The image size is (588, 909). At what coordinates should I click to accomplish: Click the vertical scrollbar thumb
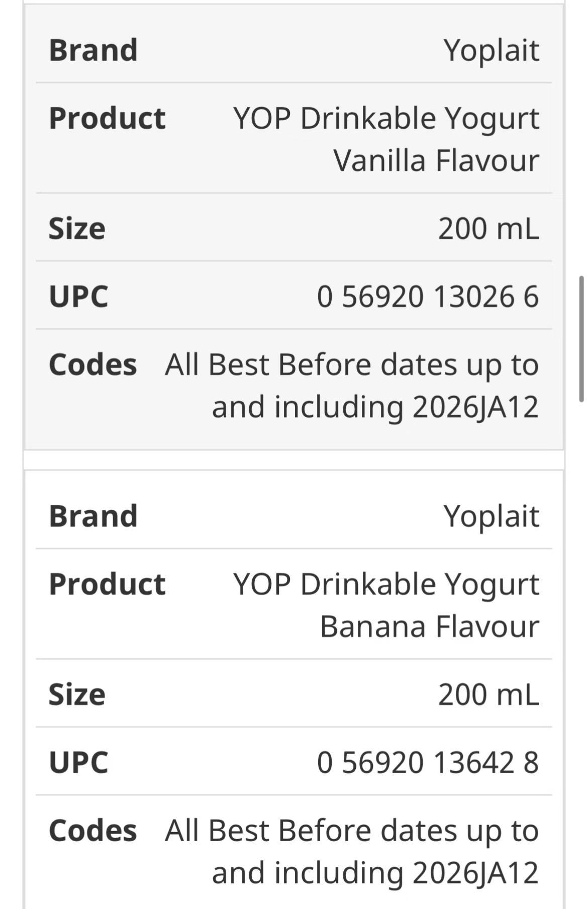(x=581, y=338)
